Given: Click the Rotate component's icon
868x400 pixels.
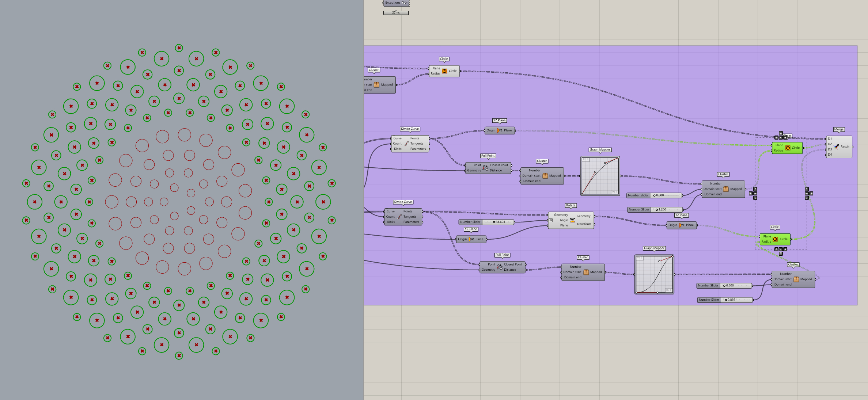Looking at the screenshot, I should 572,220.
